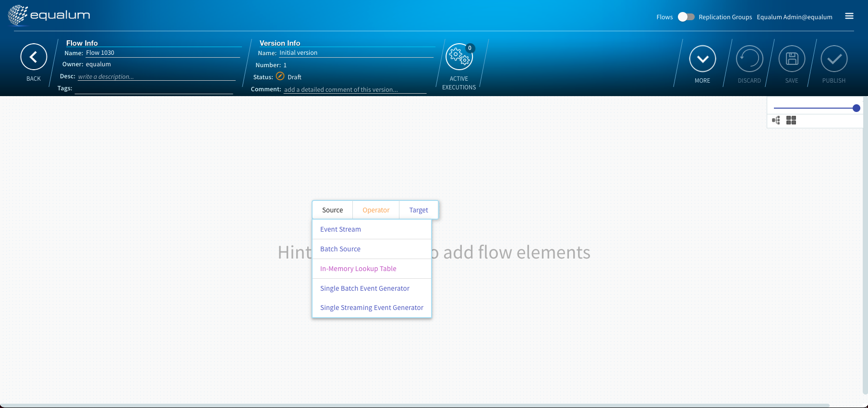
Task: Switch to the Operator tab
Action: click(x=376, y=210)
